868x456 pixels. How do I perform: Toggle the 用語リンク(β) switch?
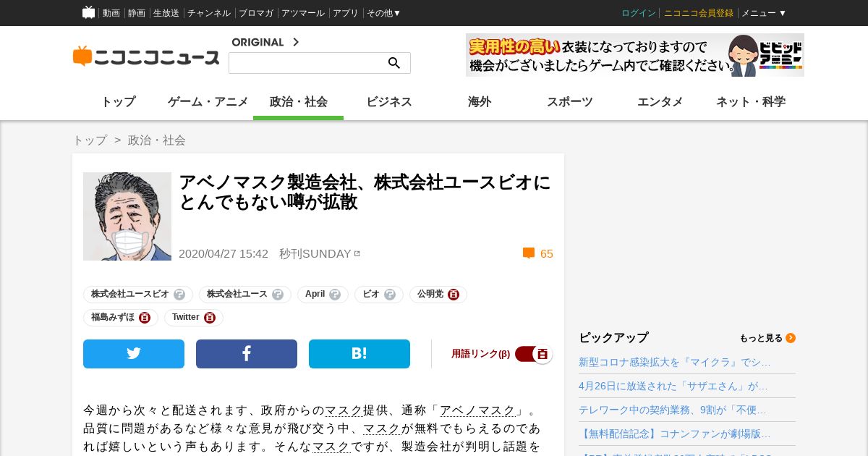(534, 354)
